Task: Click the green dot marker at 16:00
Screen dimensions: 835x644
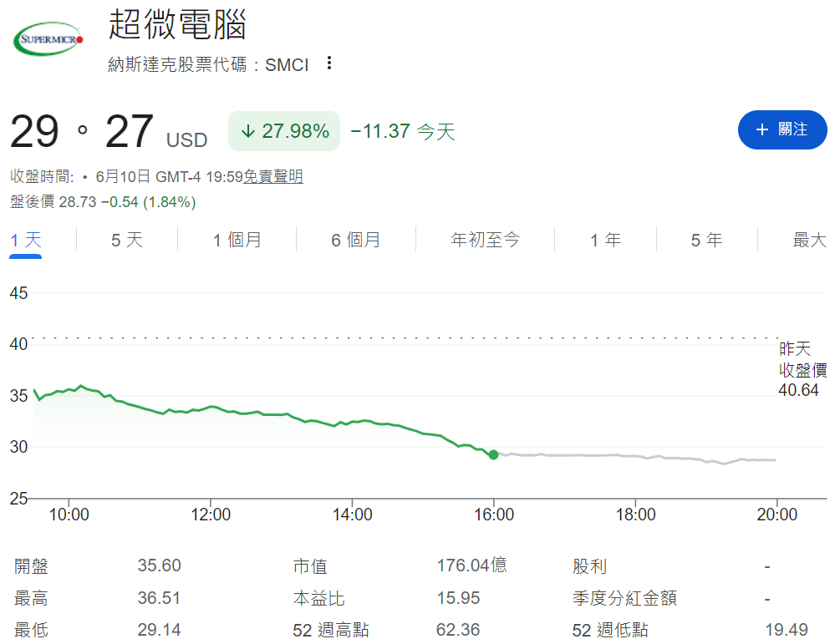Action: tap(494, 454)
